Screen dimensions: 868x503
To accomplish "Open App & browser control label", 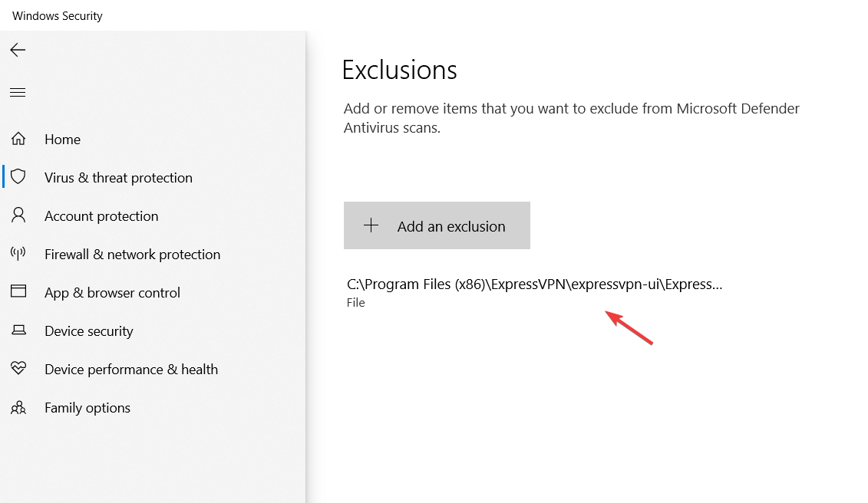I will coord(112,293).
